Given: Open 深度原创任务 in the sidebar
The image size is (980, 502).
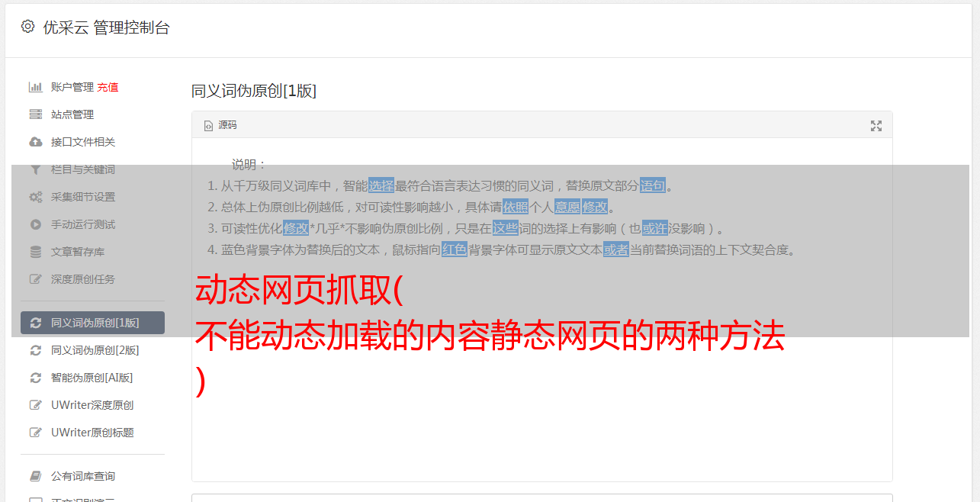Looking at the screenshot, I should (83, 279).
